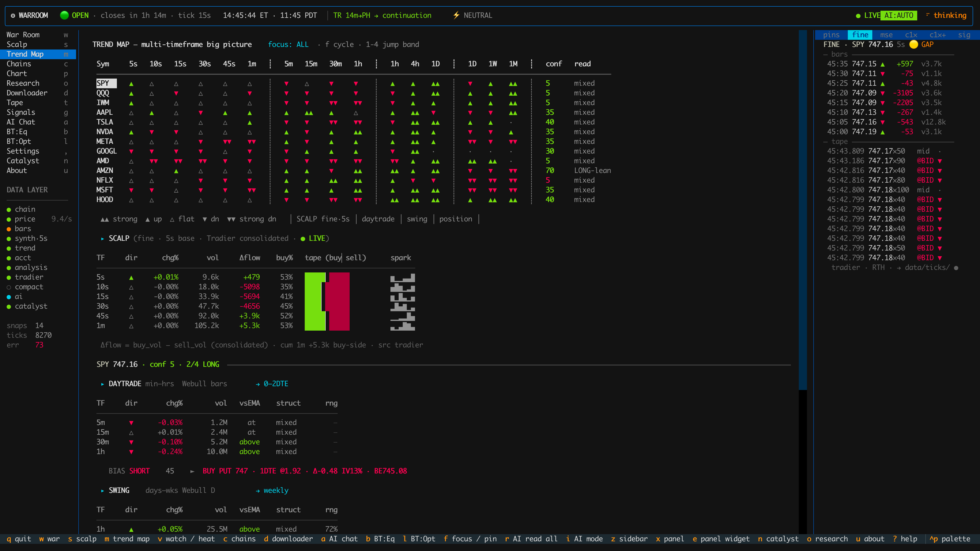
Task: Toggle the position band filter
Action: point(455,219)
